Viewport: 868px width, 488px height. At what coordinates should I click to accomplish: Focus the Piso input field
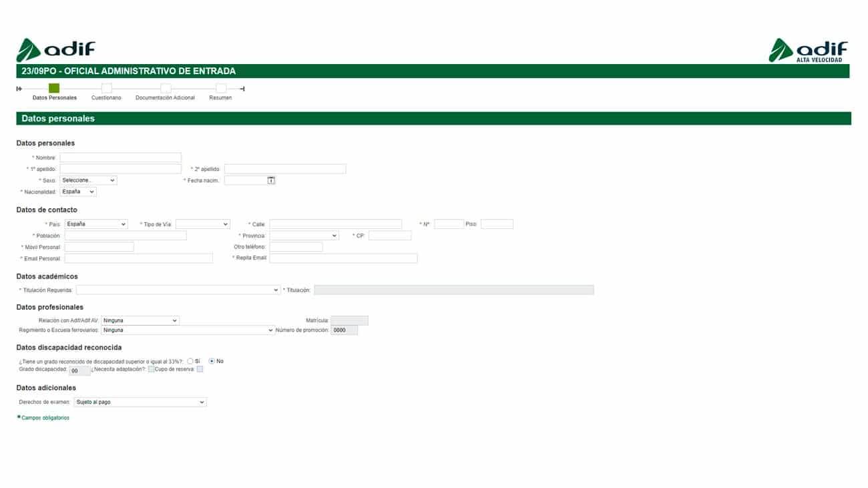pos(497,224)
